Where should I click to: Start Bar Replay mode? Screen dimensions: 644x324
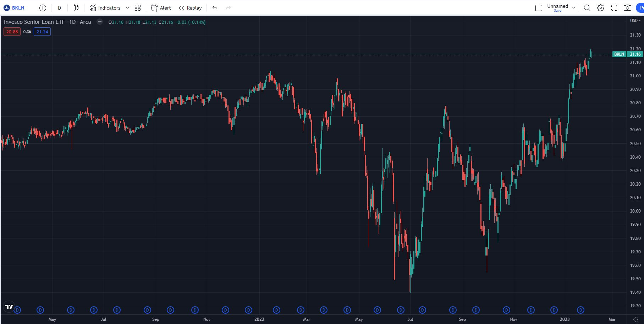click(x=190, y=8)
